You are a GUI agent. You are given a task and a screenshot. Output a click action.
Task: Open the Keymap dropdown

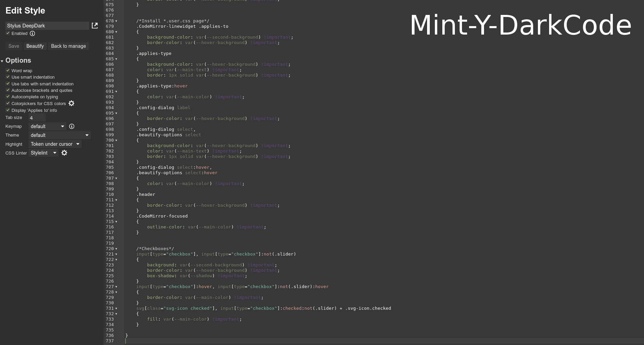click(x=47, y=126)
